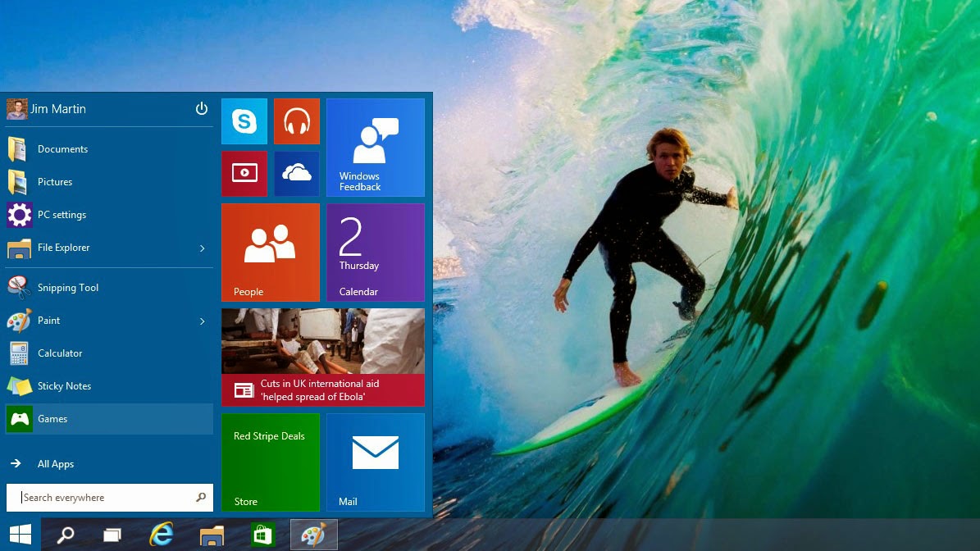Open the People tile
The width and height of the screenshot is (980, 551).
pyautogui.click(x=271, y=253)
